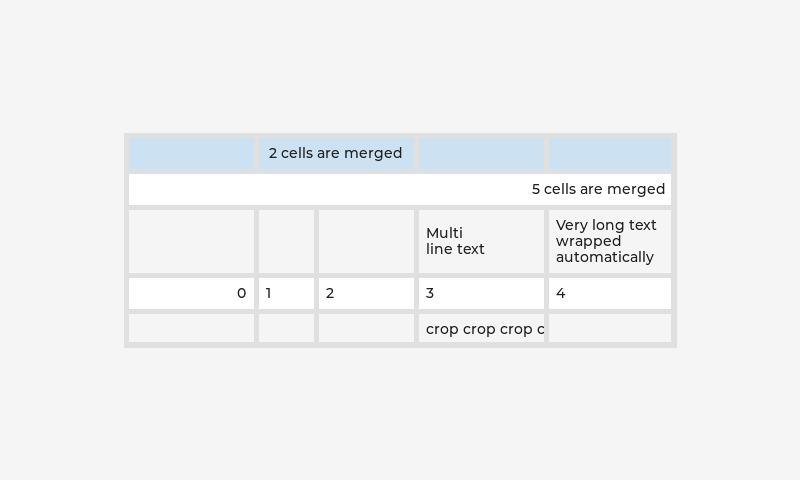Select the empty cell above the '1' cell
The width and height of the screenshot is (800, 480).
point(287,241)
